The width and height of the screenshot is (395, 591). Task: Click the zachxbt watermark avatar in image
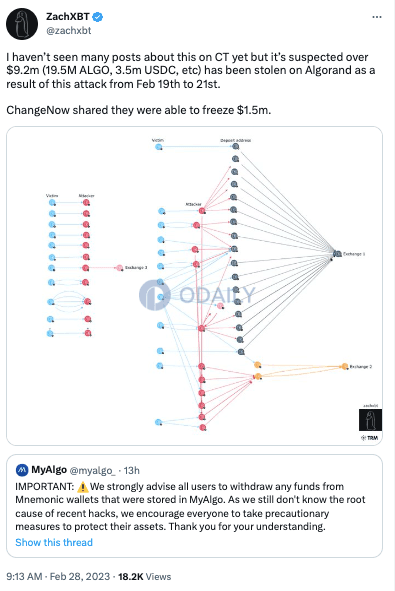coord(370,420)
